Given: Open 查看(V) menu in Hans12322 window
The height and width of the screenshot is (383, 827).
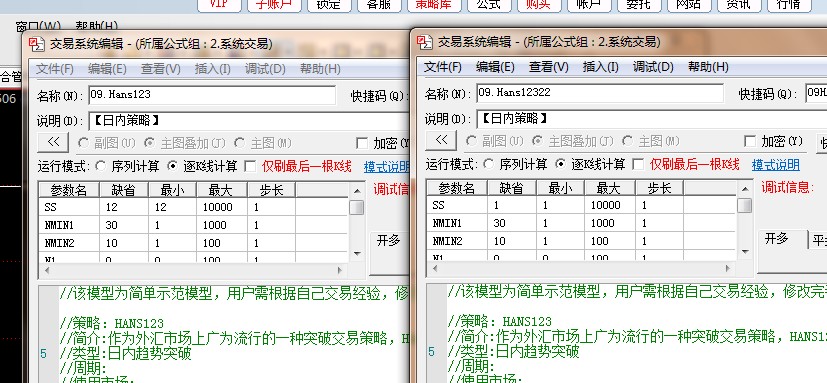Looking at the screenshot, I should coord(549,67).
